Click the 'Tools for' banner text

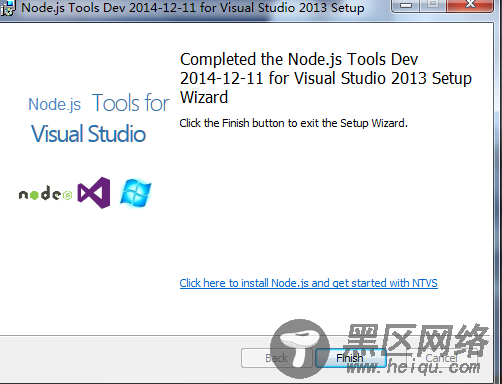pyautogui.click(x=131, y=103)
